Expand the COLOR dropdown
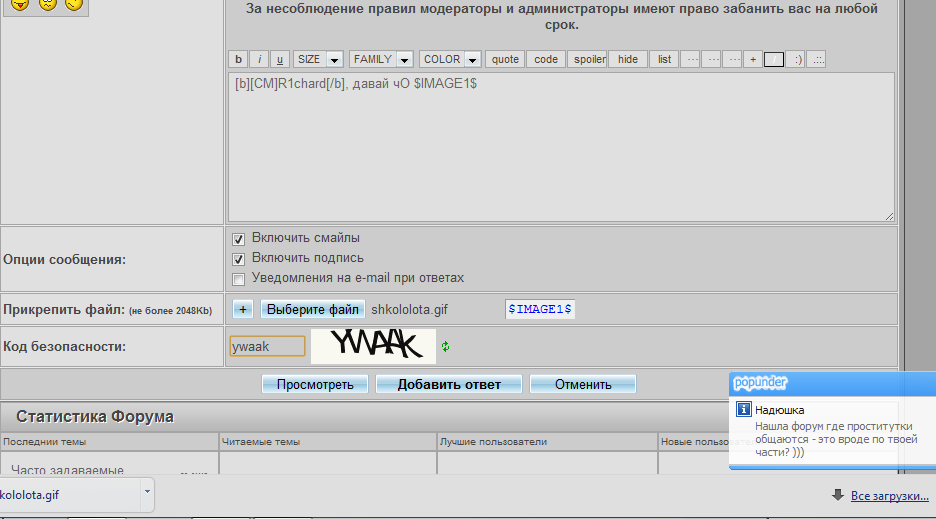 click(x=450, y=59)
